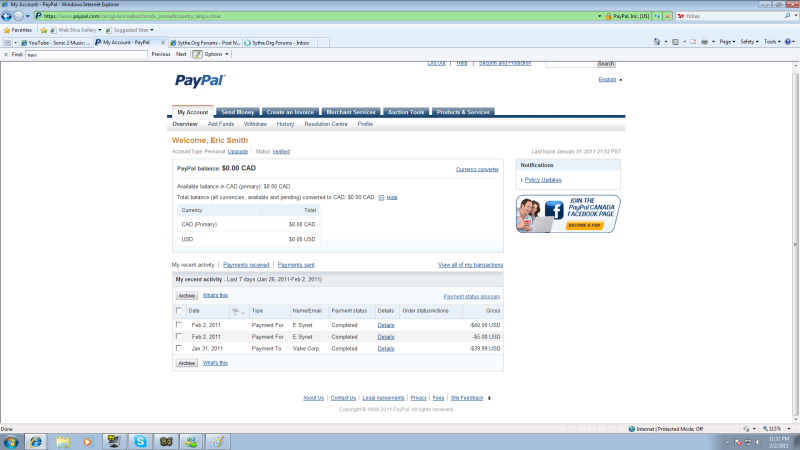Screen dimensions: 800x450
Task: Click the Yahoo search magnifier icon
Action: [x=787, y=16]
